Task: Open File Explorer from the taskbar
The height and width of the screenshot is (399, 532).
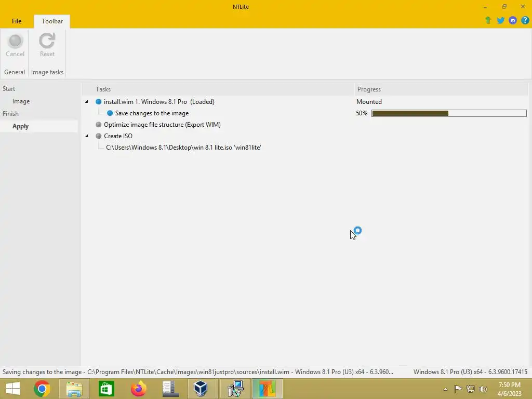Action: point(74,389)
